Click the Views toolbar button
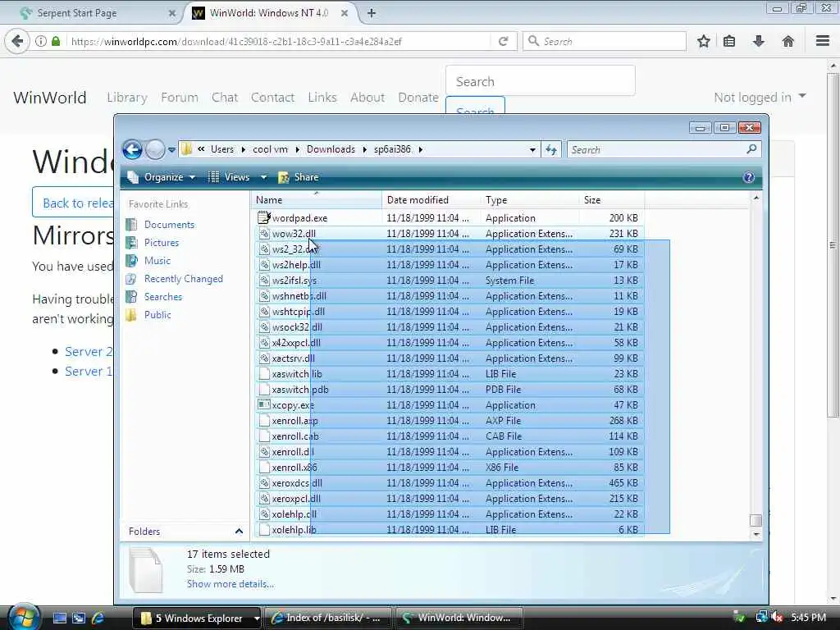Screen dimensions: 840x630 coord(229,177)
